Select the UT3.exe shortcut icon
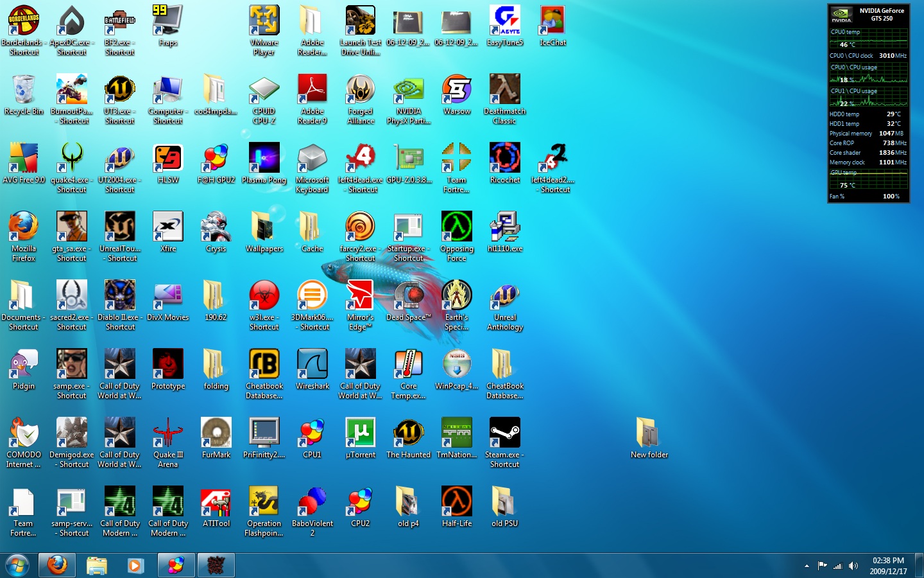924x578 pixels. click(x=120, y=89)
